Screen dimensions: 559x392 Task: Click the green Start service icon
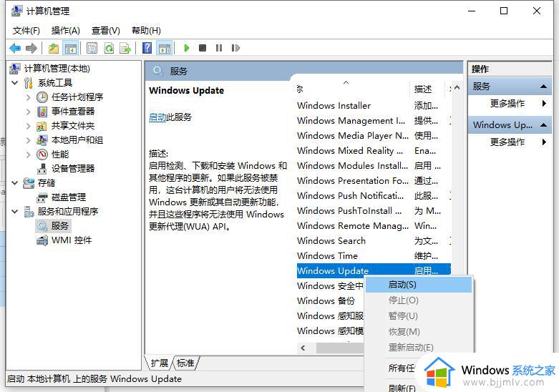coord(186,48)
